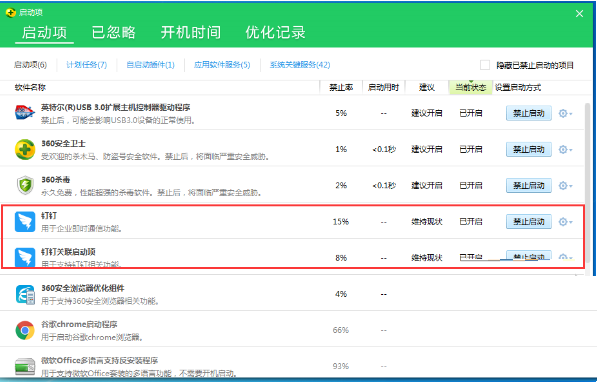Click 禁止启动 for 360杀毒

click(528, 186)
